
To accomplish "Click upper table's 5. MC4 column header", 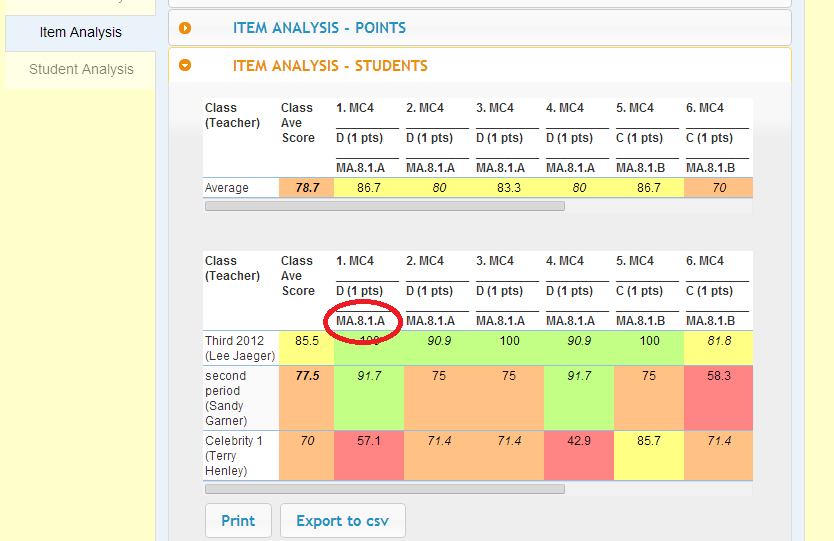I will pos(635,108).
